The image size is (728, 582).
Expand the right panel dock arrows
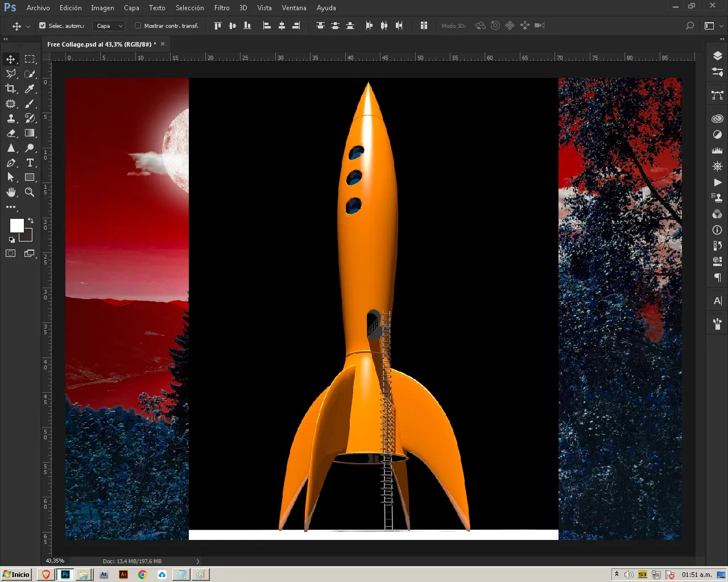point(721,39)
